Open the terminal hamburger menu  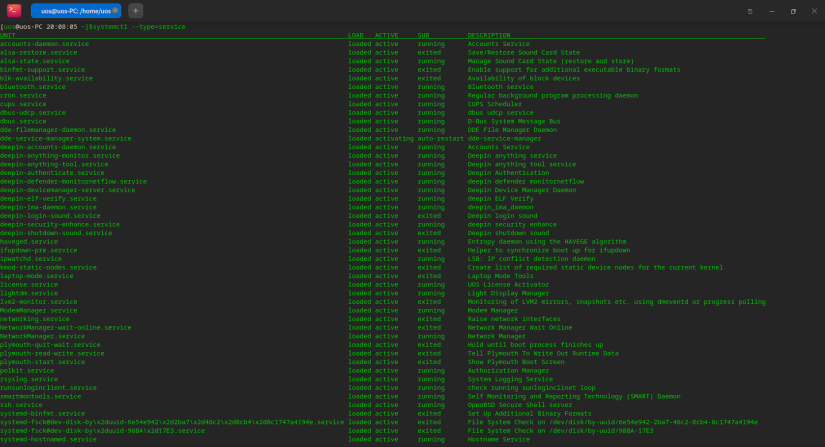(x=750, y=10)
